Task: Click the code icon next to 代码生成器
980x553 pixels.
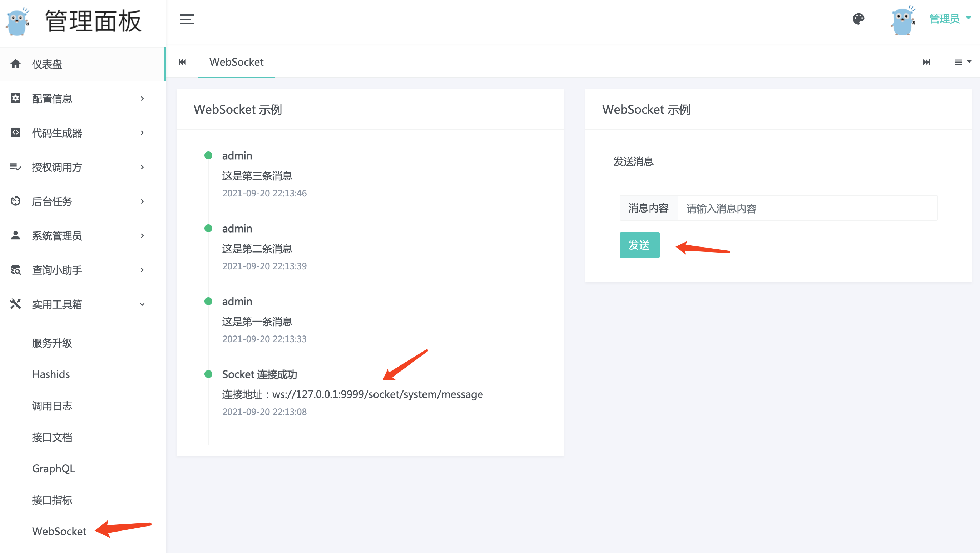Action: [15, 132]
